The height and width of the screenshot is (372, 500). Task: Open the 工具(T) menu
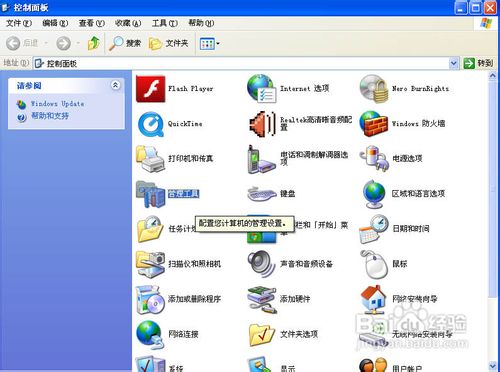point(165,23)
